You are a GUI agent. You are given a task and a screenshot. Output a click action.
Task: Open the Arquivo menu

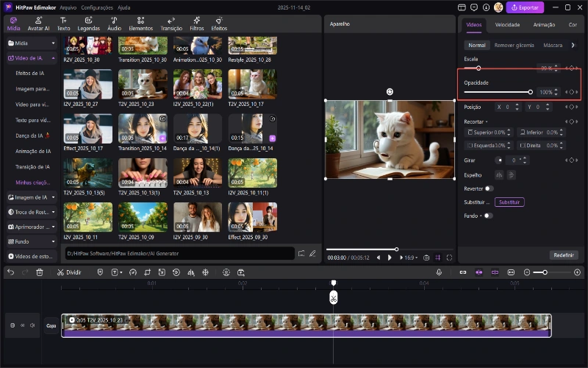[68, 7]
